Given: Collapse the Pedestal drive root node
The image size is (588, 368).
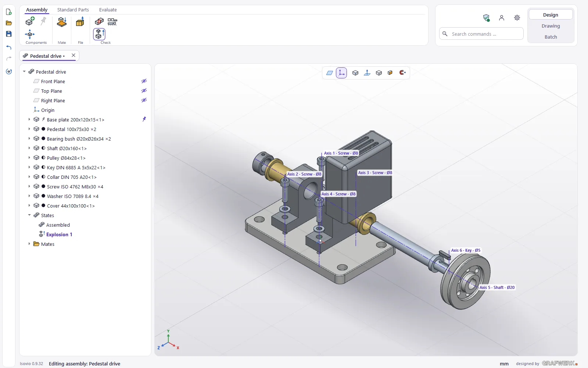Looking at the screenshot, I should coord(24,72).
